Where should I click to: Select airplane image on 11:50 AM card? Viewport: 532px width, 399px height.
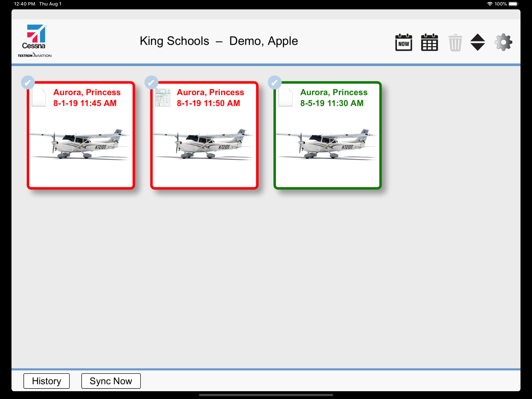tap(203, 144)
